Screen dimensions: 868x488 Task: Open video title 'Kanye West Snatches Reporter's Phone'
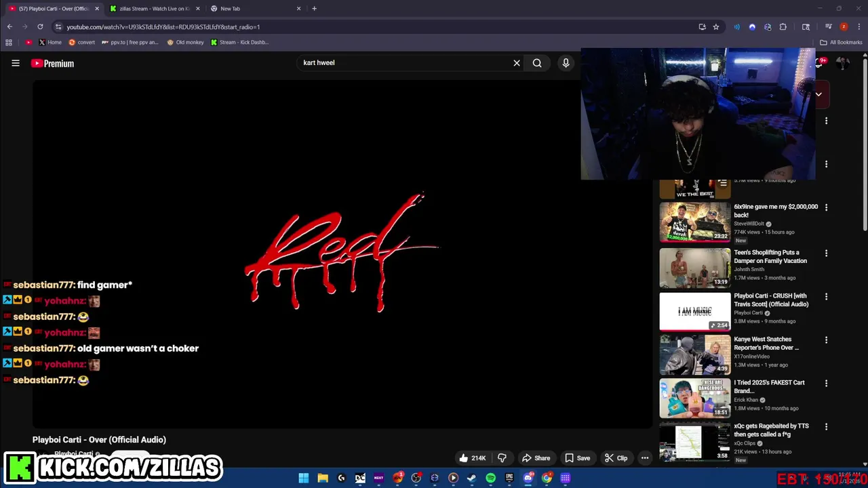tap(766, 344)
